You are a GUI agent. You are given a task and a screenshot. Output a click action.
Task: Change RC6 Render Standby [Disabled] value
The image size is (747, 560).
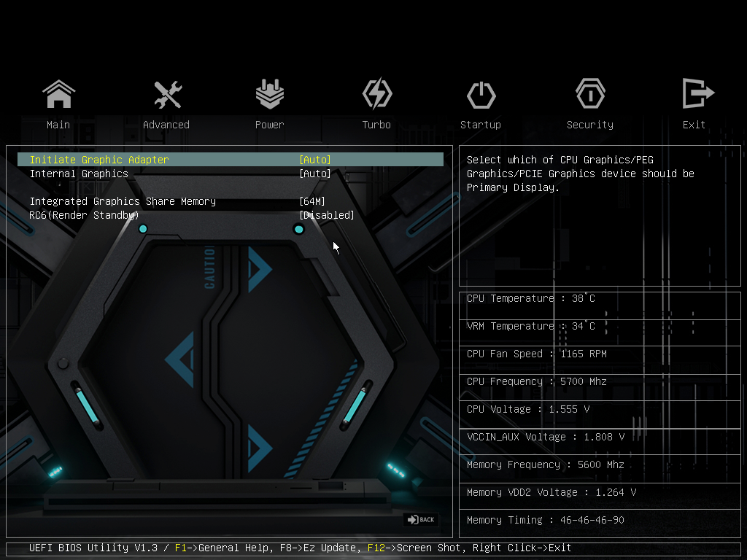(327, 215)
